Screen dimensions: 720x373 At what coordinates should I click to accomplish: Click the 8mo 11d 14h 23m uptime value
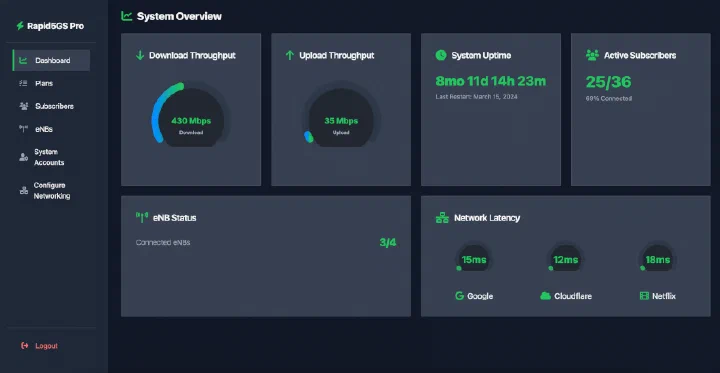click(x=490, y=81)
